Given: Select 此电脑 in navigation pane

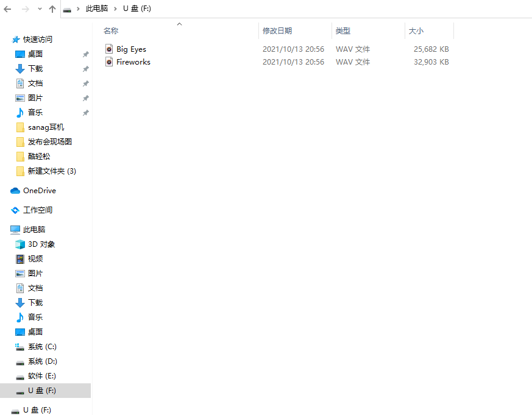Looking at the screenshot, I should [34, 230].
